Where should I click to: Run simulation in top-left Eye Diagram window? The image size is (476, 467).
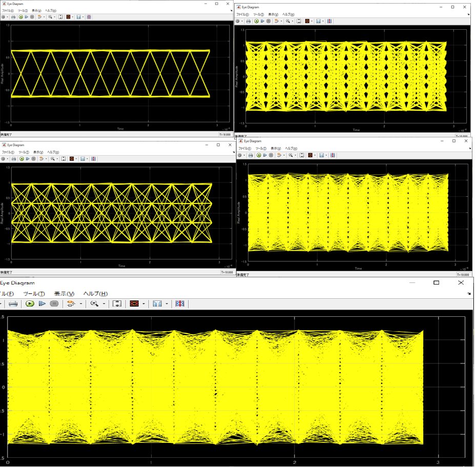point(20,17)
